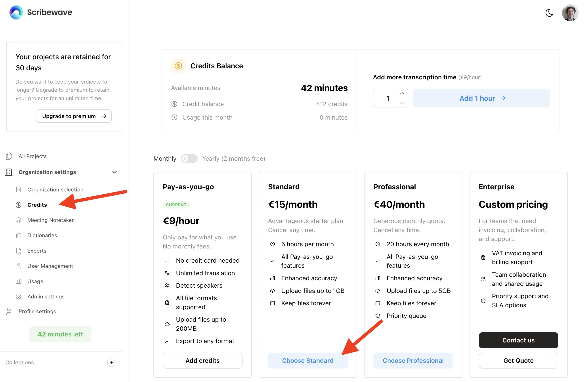Click the Scribewave logo

click(41, 12)
